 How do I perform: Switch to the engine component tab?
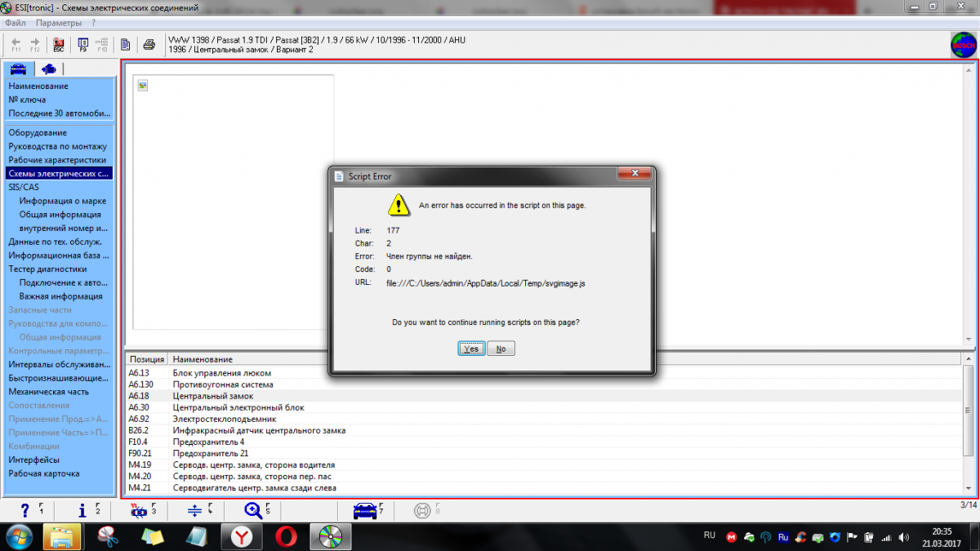[49, 69]
